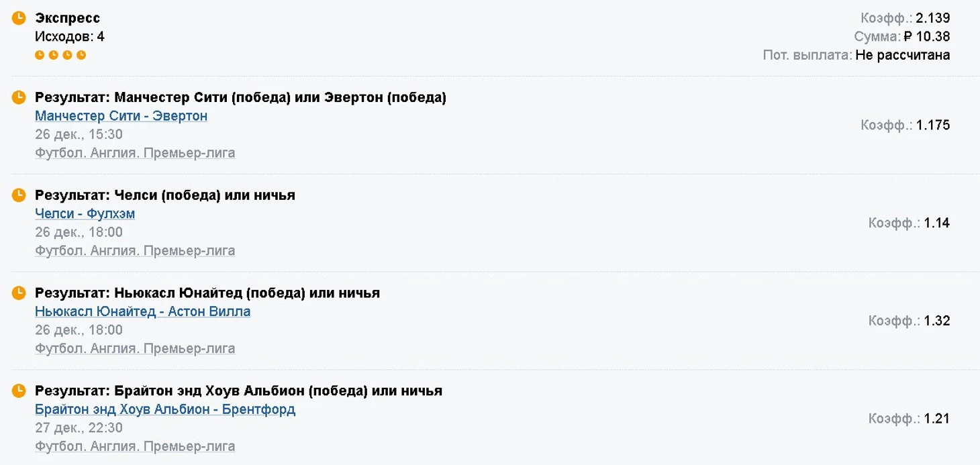Click Футбол. Англия. Премьер-лига under Челси match

click(135, 251)
